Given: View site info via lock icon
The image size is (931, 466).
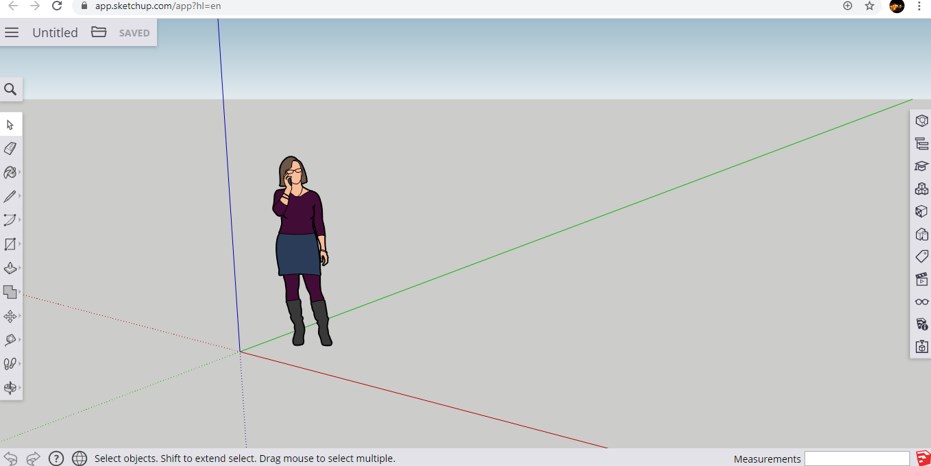Looking at the screenshot, I should click(x=84, y=6).
